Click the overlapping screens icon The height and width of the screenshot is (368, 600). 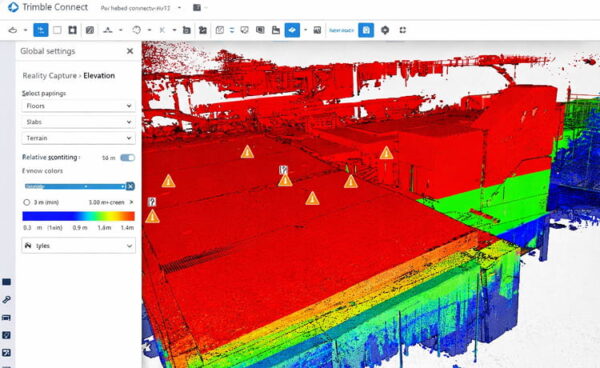260,30
